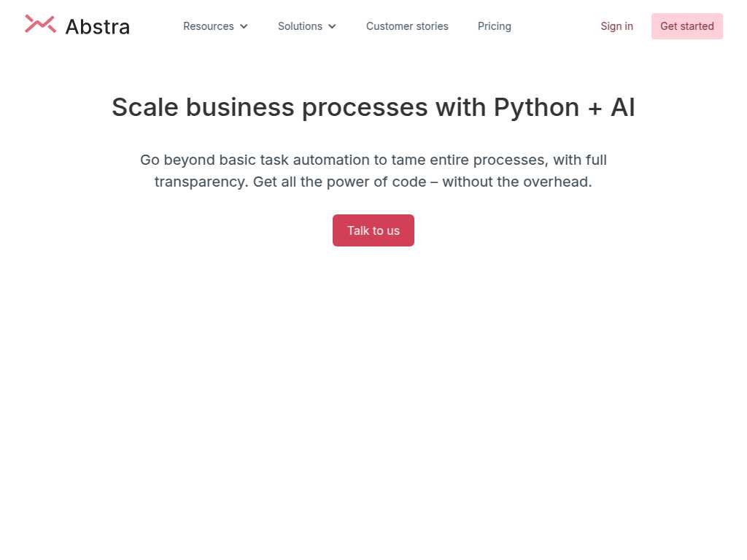Image resolution: width=747 pixels, height=560 pixels.
Task: Click the plus sign in headline
Action: coord(595,109)
